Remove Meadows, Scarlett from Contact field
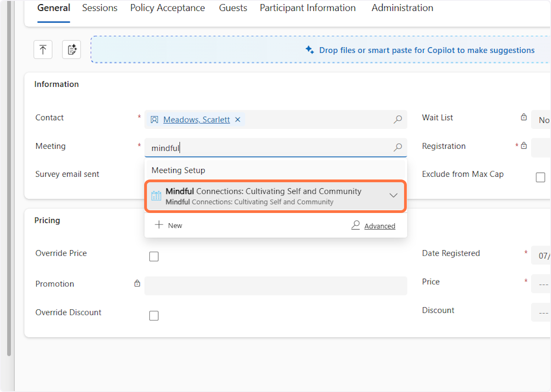Image resolution: width=551 pixels, height=392 pixels. [x=238, y=119]
